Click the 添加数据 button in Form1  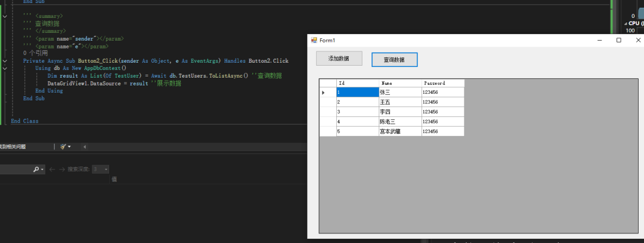click(339, 59)
